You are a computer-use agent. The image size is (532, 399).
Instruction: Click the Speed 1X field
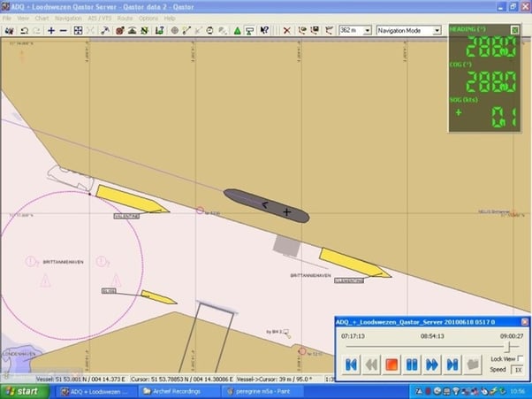[518, 371]
